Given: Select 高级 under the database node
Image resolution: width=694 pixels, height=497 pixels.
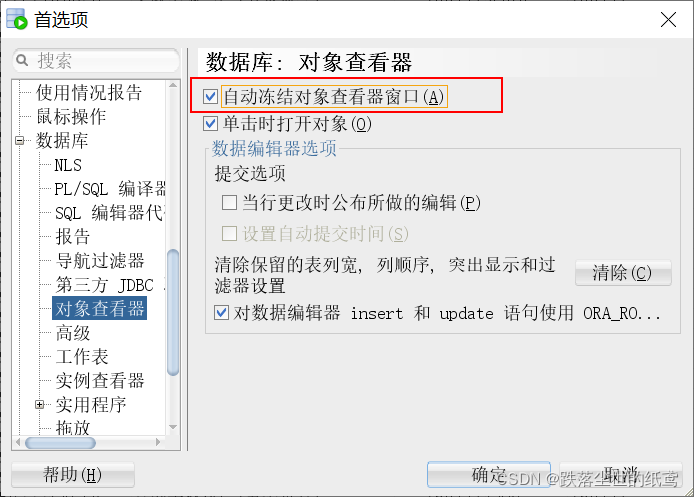Looking at the screenshot, I should click(73, 333).
